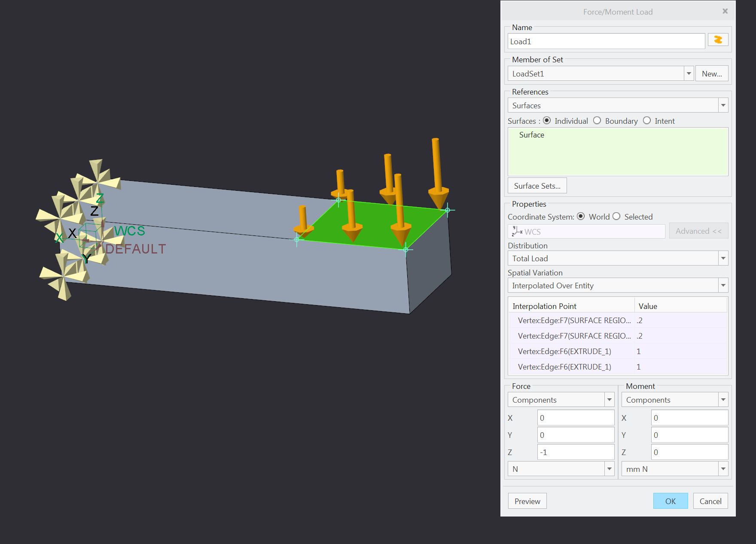
Task: Select the Individual surfaces radio button
Action: 547,121
